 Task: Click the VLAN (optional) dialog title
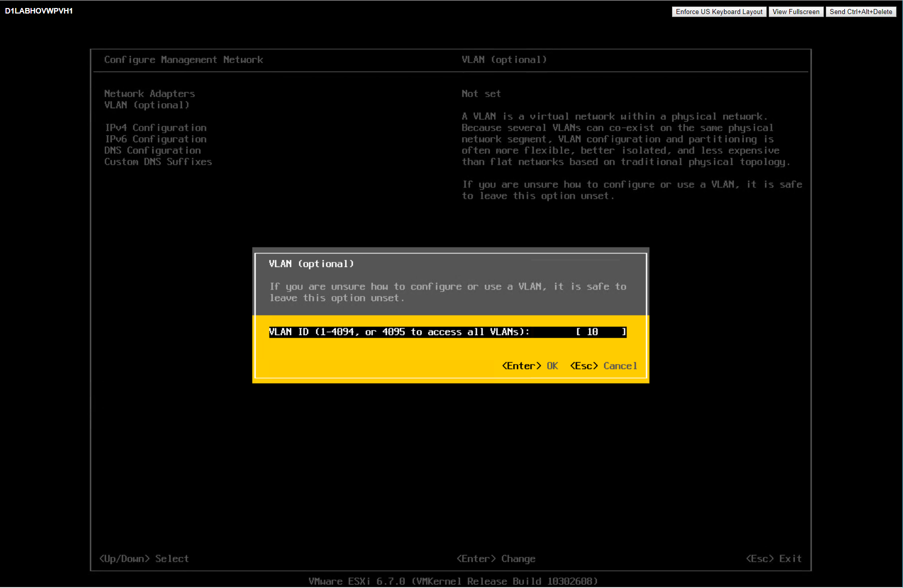[311, 264]
